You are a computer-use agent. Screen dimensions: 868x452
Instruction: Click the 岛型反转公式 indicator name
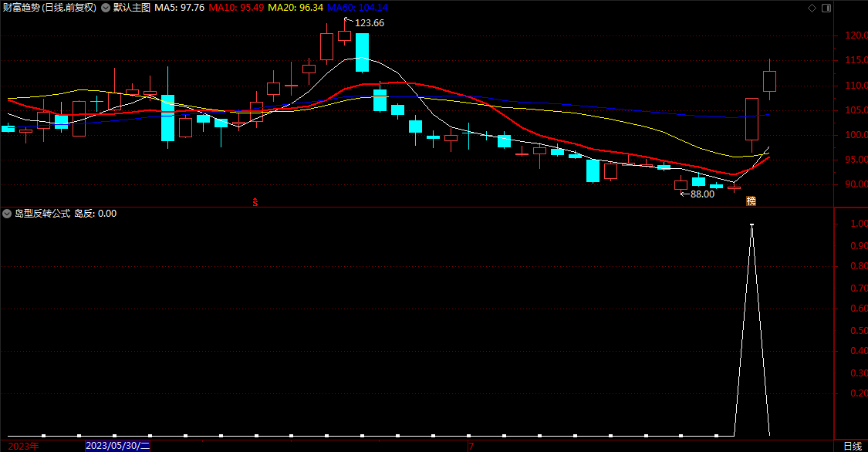(42, 214)
